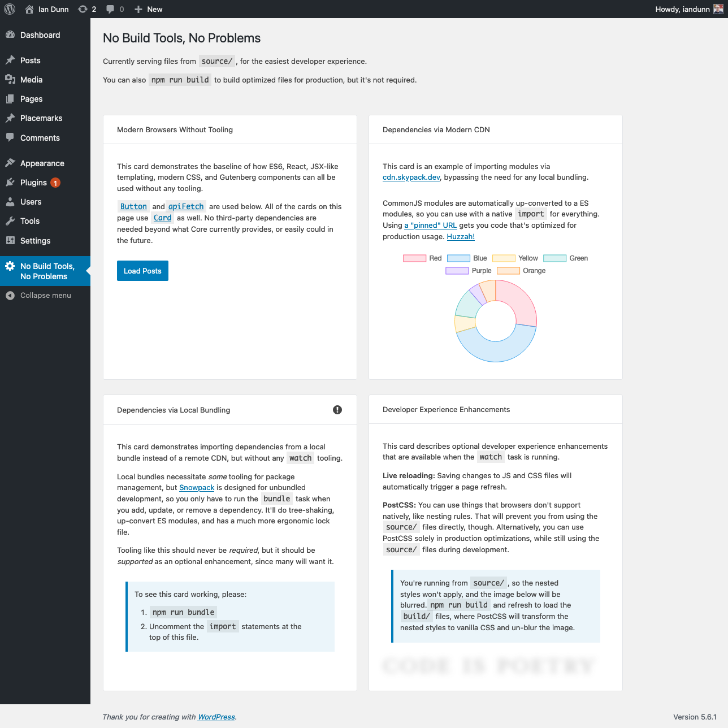The image size is (728, 728).
Task: Open the Howdy, iandunn account menu
Action: tap(682, 9)
